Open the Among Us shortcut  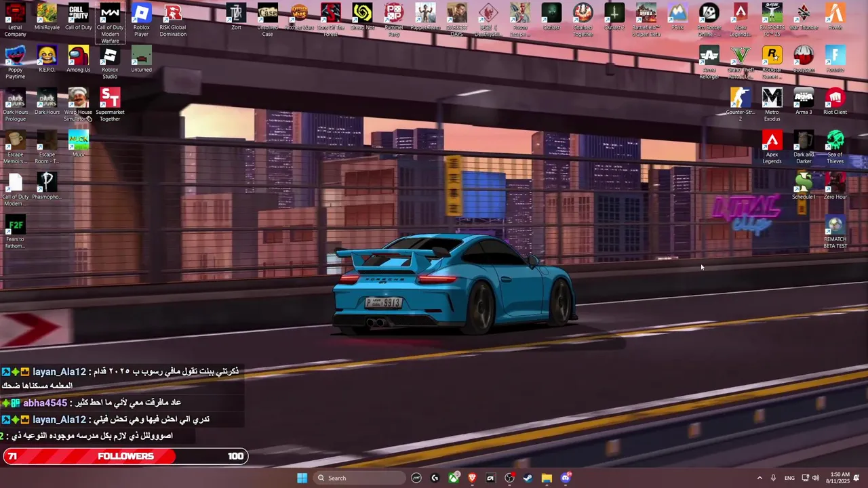click(78, 59)
